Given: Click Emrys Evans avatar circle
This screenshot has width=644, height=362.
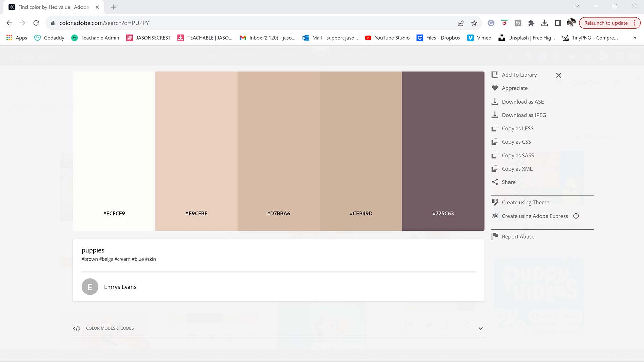Looking at the screenshot, I should point(90,287).
